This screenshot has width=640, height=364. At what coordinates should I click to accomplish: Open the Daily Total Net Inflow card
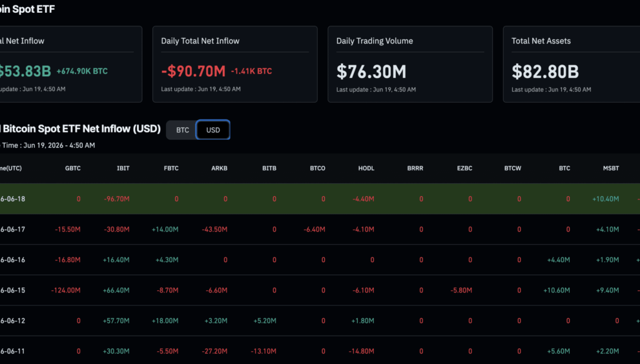click(x=234, y=64)
